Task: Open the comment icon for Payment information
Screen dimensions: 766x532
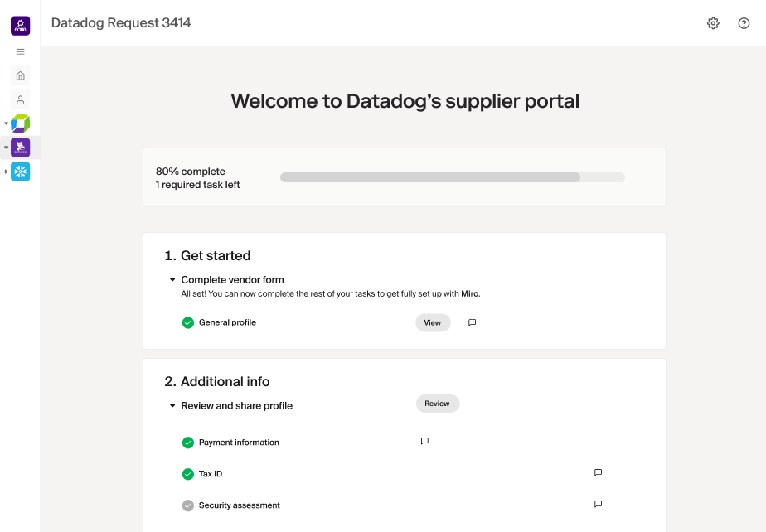Action: [424, 441]
